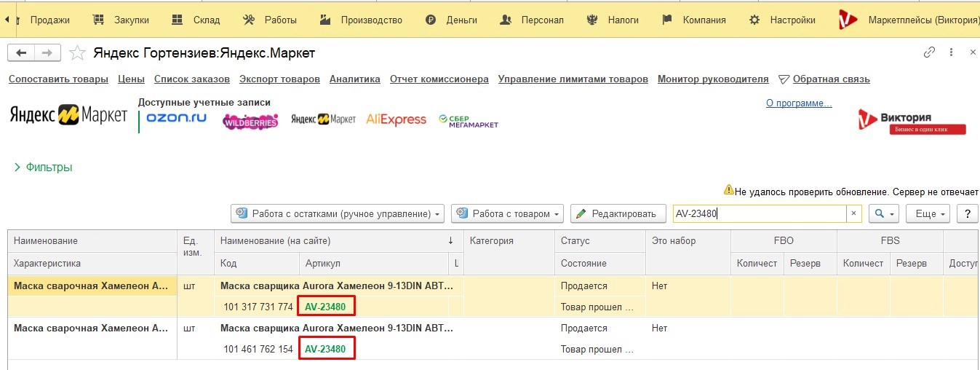Click AV-23480 in row 101 317 731 774
This screenshot has height=370, width=980.
click(325, 307)
